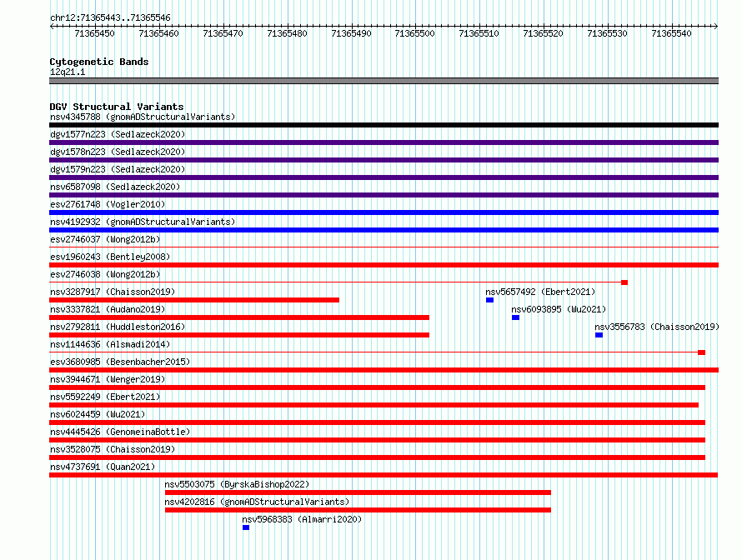The image size is (742, 560).
Task: Click the esv2761748 Vogler2010 label
Action: point(108,204)
